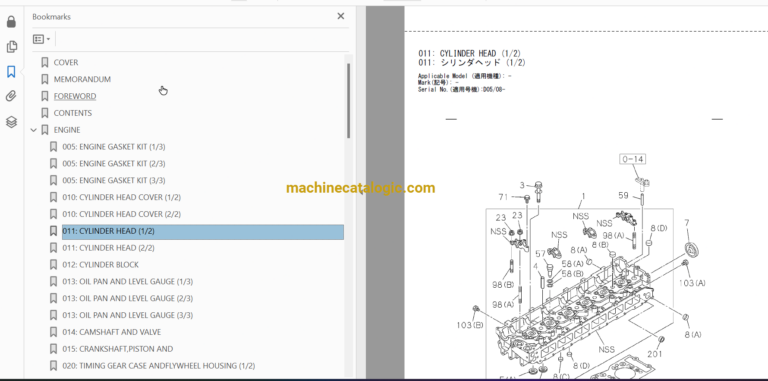Click part number 201 label in diagram
The height and width of the screenshot is (381, 768).
click(655, 354)
